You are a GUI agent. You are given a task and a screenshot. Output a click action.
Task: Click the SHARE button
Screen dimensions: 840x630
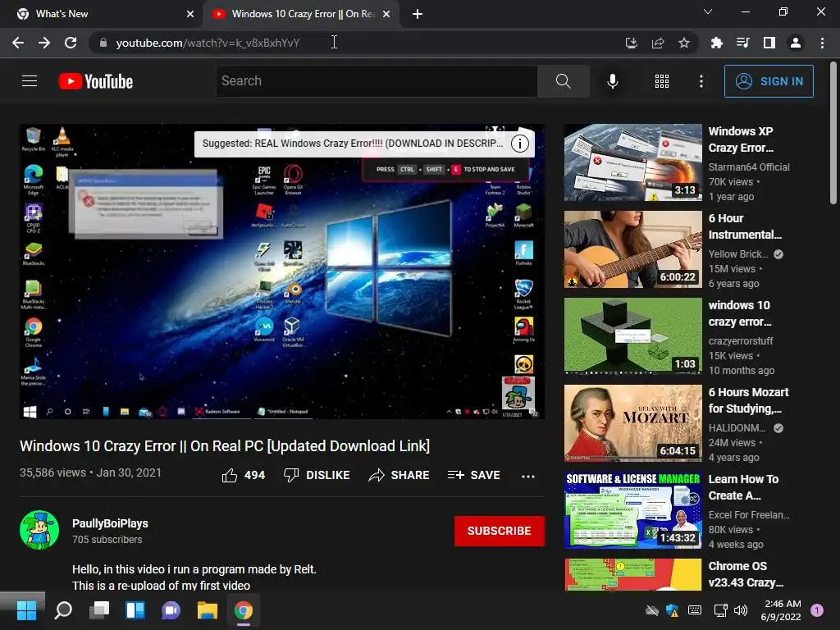(399, 475)
